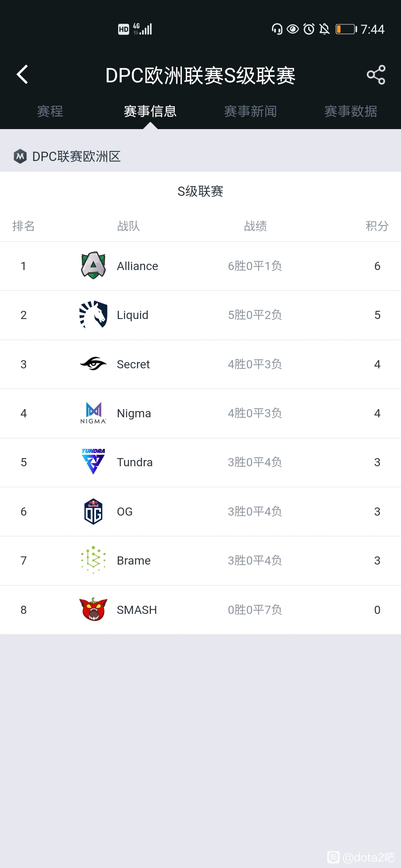Screen dimensions: 401x868
Task: Switch to the 赛程 tab
Action: pos(50,111)
